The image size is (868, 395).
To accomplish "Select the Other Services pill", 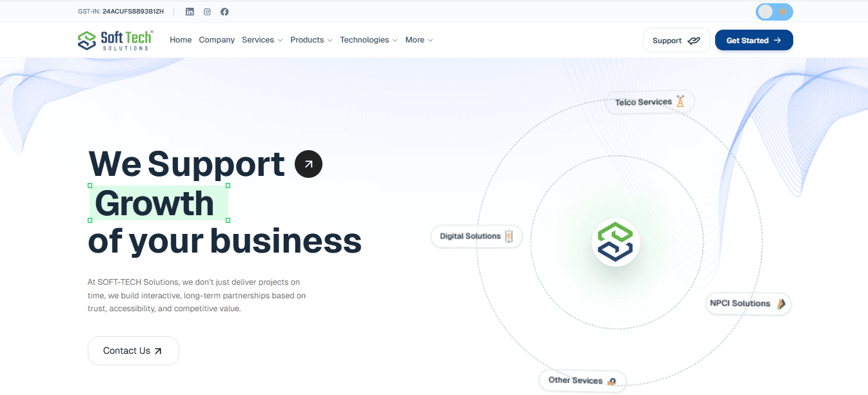I will (x=582, y=380).
